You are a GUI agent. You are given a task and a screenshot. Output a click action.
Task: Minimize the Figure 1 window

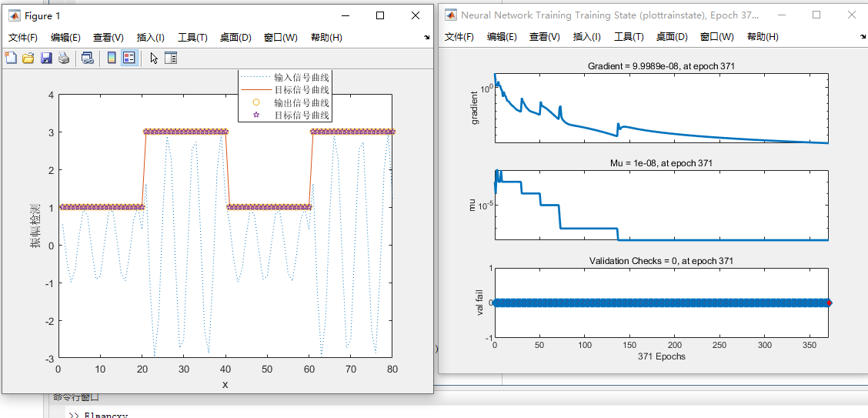click(345, 16)
